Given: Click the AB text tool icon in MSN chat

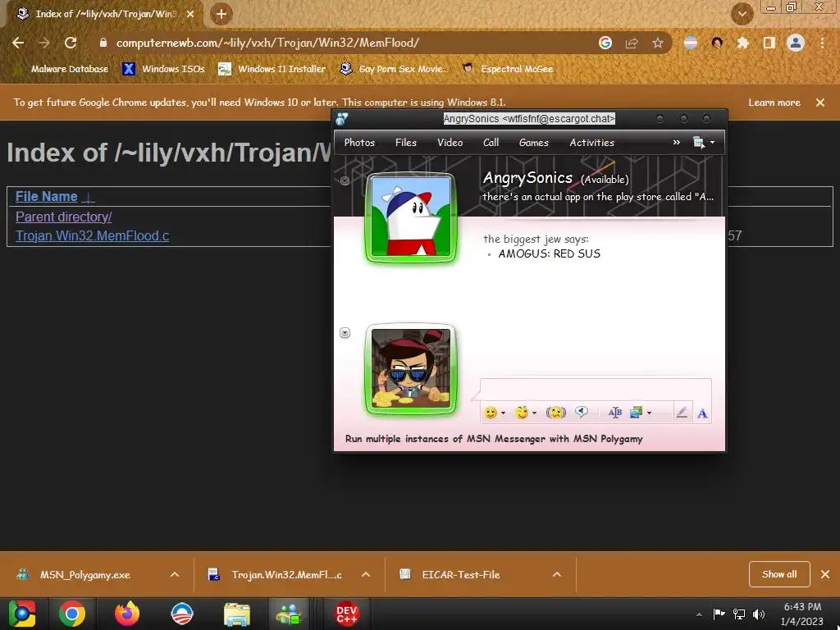Looking at the screenshot, I should [x=615, y=412].
